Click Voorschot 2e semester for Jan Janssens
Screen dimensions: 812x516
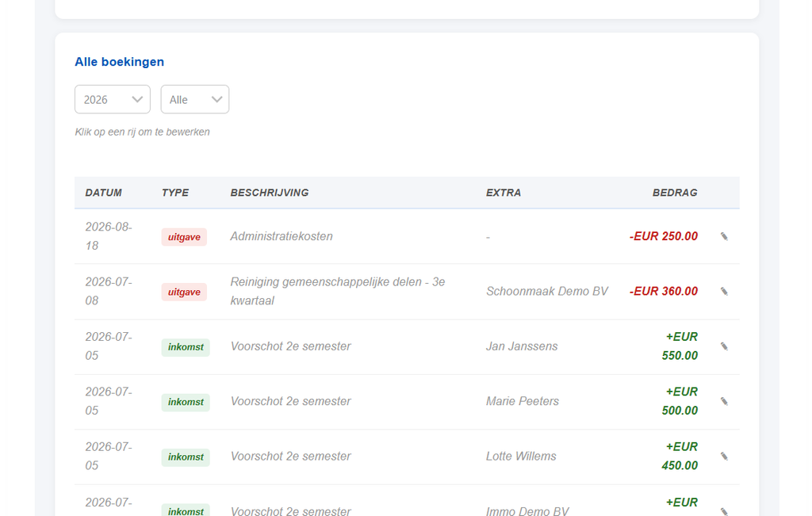[290, 346]
